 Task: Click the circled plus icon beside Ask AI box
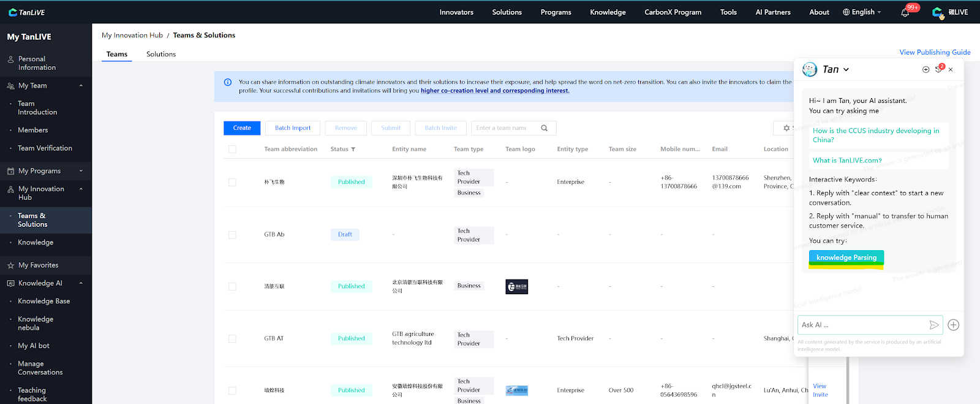click(x=953, y=325)
